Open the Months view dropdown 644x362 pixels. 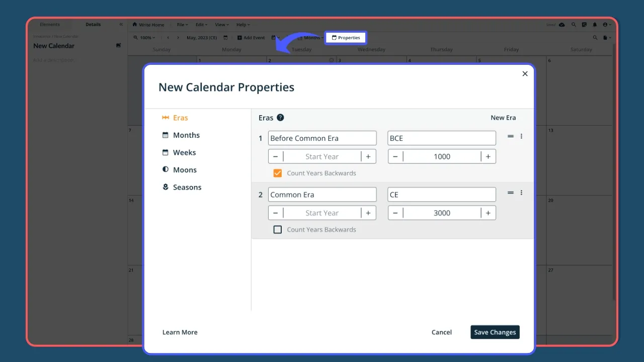pyautogui.click(x=310, y=37)
